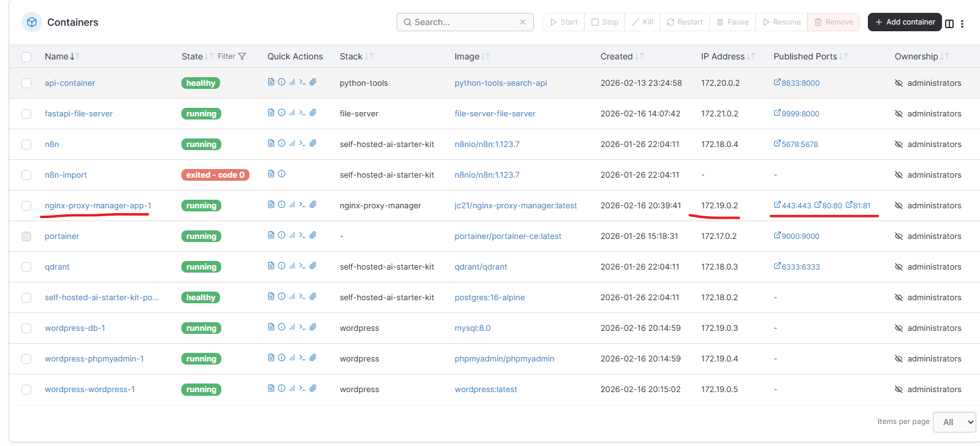The height and width of the screenshot is (446, 980).
Task: Click inspect icon on n8n-import row
Action: [x=281, y=174]
